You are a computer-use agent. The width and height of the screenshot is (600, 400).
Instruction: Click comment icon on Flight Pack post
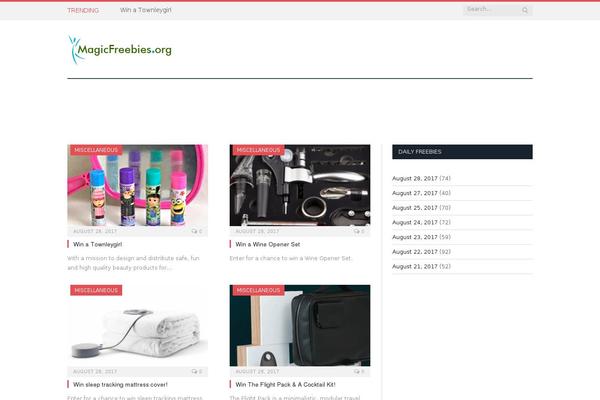(x=358, y=371)
